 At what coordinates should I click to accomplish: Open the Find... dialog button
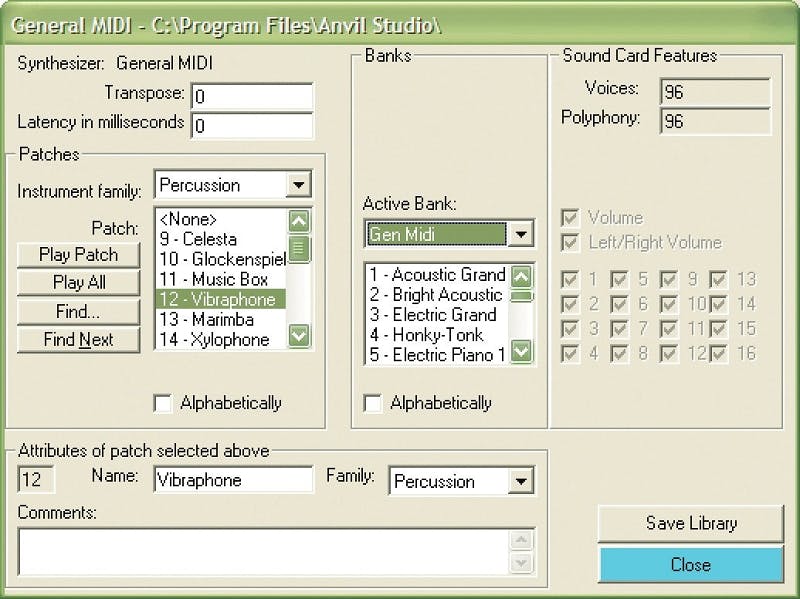pyautogui.click(x=79, y=311)
